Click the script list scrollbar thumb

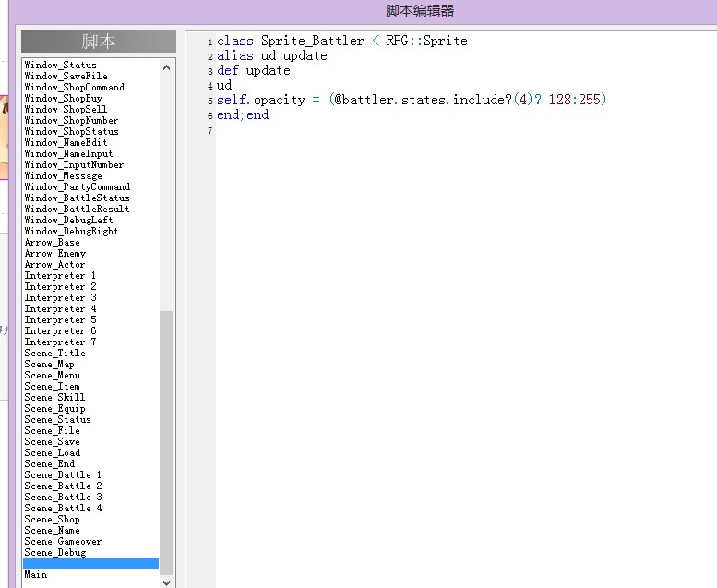tap(166, 442)
